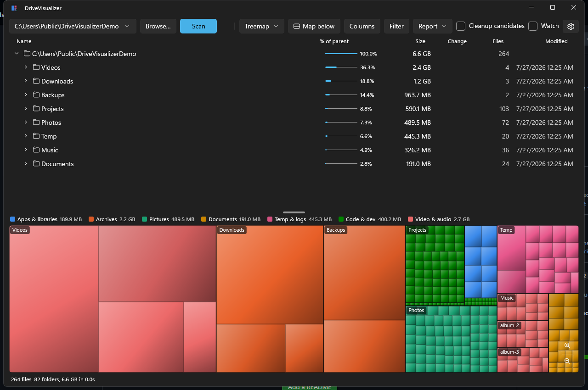Click the Videos folder icon

tap(36, 67)
